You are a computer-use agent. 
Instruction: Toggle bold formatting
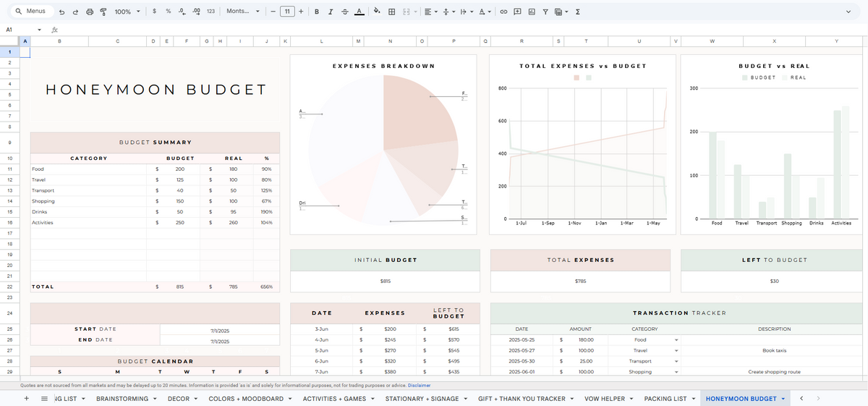coord(317,12)
